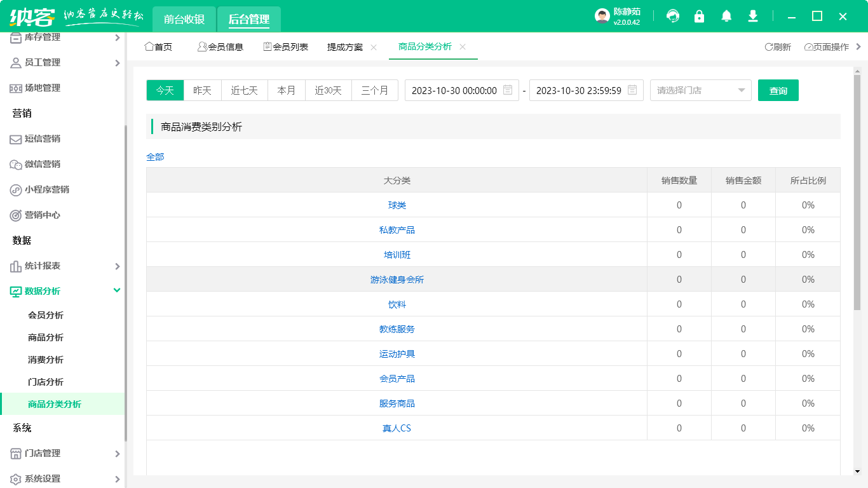Open the notifications bell

pyautogui.click(x=726, y=17)
